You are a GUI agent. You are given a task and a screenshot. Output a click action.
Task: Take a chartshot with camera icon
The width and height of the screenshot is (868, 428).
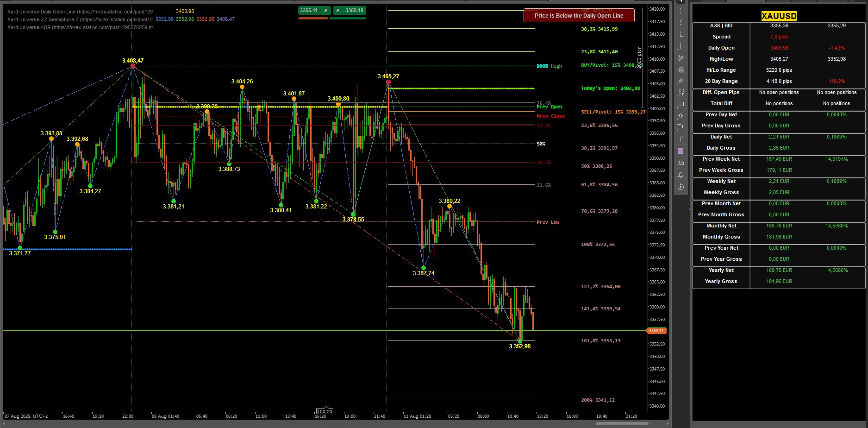pos(681,163)
